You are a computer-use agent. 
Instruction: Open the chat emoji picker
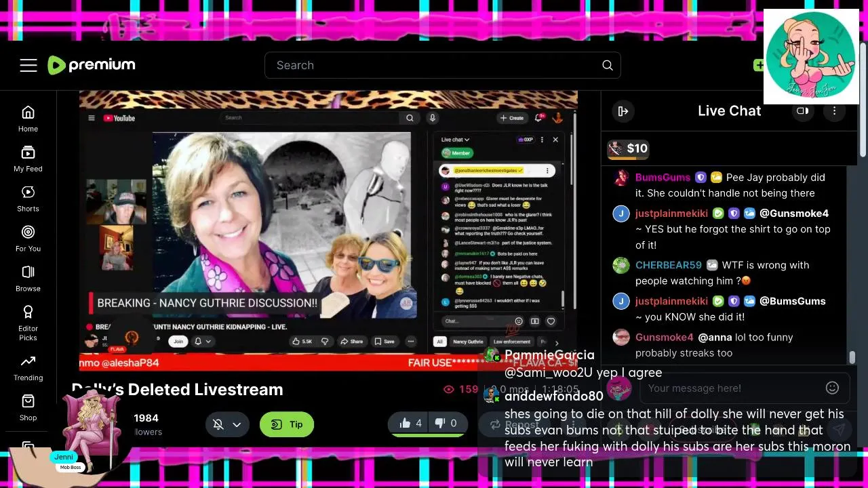tap(832, 388)
